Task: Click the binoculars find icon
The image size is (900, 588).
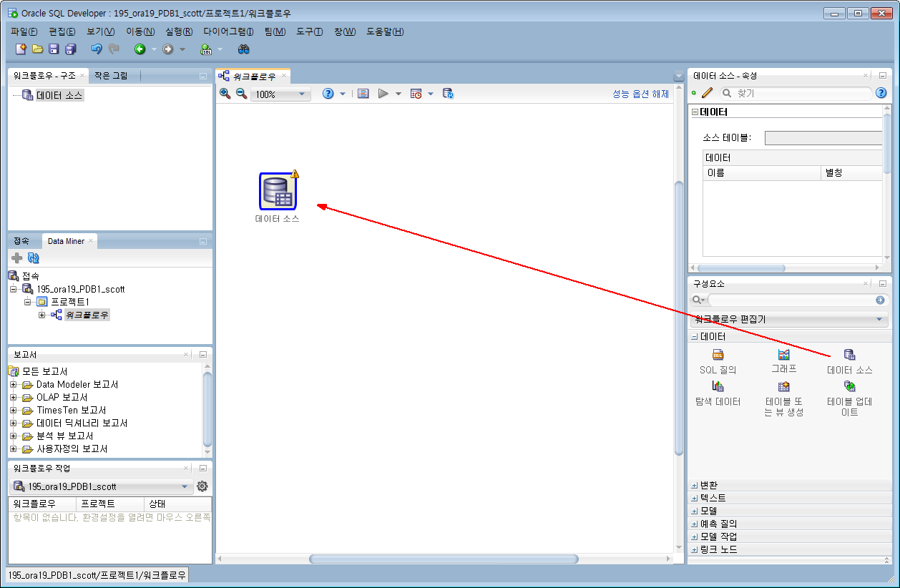Action: coord(244,49)
